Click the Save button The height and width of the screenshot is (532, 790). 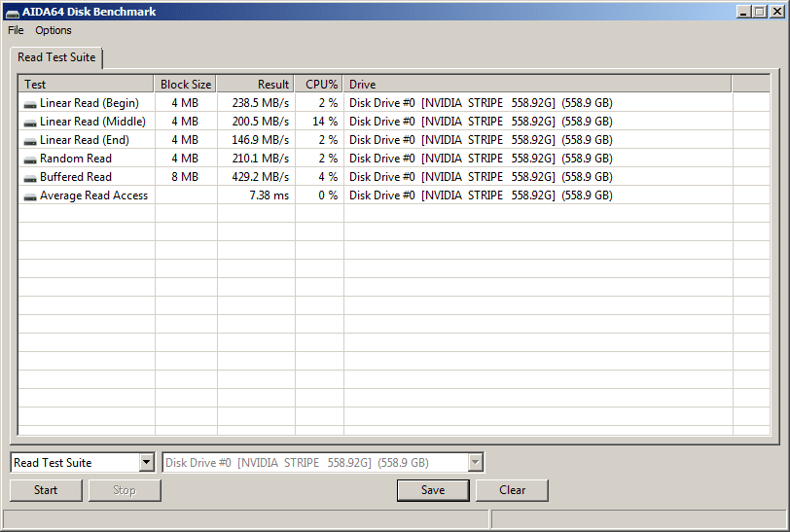[433, 490]
